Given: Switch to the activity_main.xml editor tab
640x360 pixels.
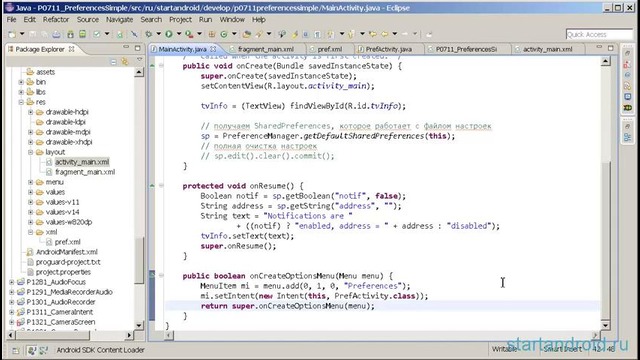Looking at the screenshot, I should click(x=547, y=49).
